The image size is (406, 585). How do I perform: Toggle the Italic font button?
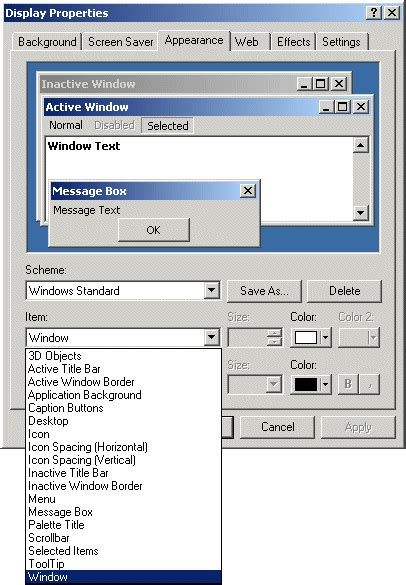369,384
